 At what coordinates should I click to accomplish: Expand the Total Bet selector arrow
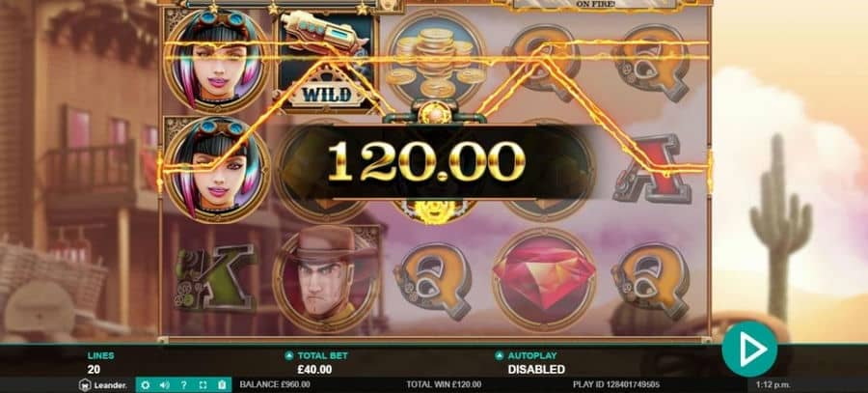point(289,356)
